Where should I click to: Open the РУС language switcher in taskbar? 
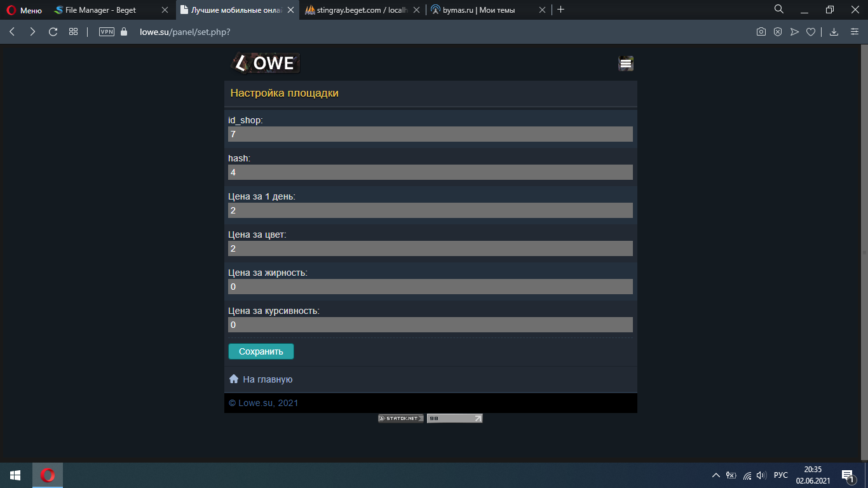[780, 475]
